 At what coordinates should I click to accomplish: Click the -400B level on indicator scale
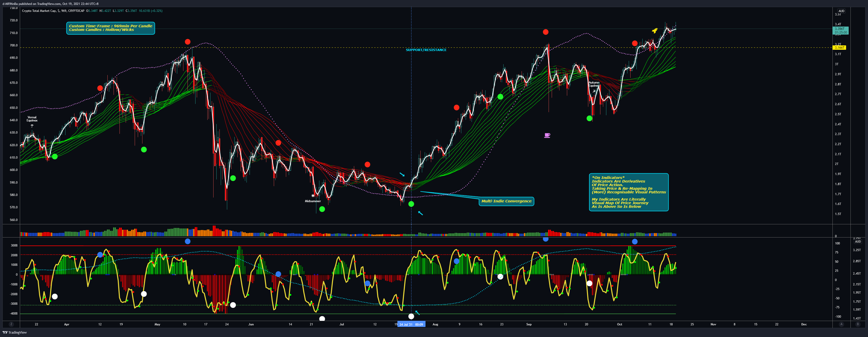point(13,313)
